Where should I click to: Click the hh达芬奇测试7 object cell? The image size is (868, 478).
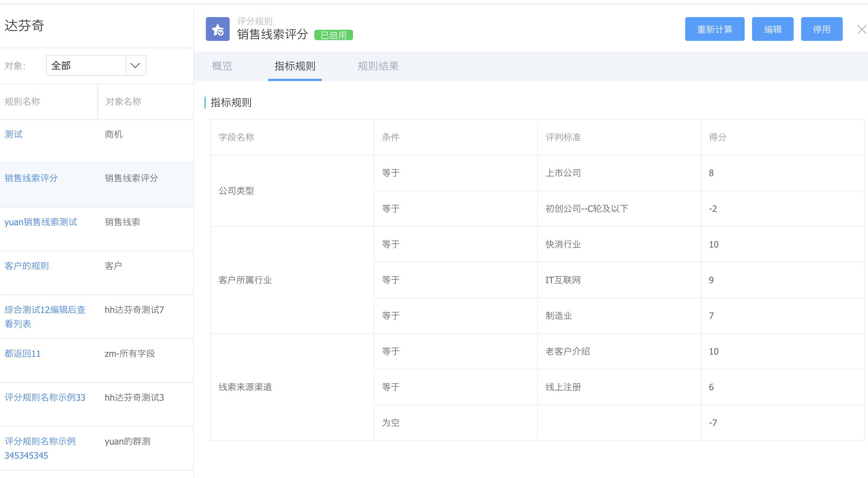(135, 310)
